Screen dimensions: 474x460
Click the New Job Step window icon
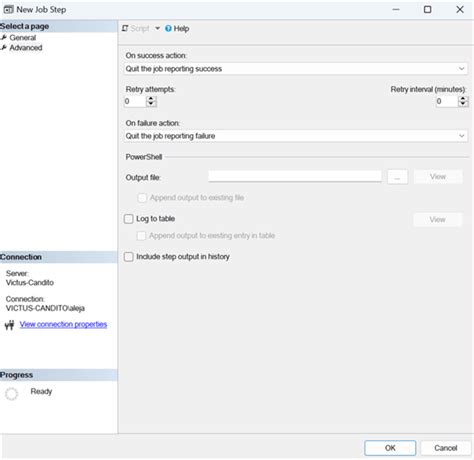(x=8, y=10)
